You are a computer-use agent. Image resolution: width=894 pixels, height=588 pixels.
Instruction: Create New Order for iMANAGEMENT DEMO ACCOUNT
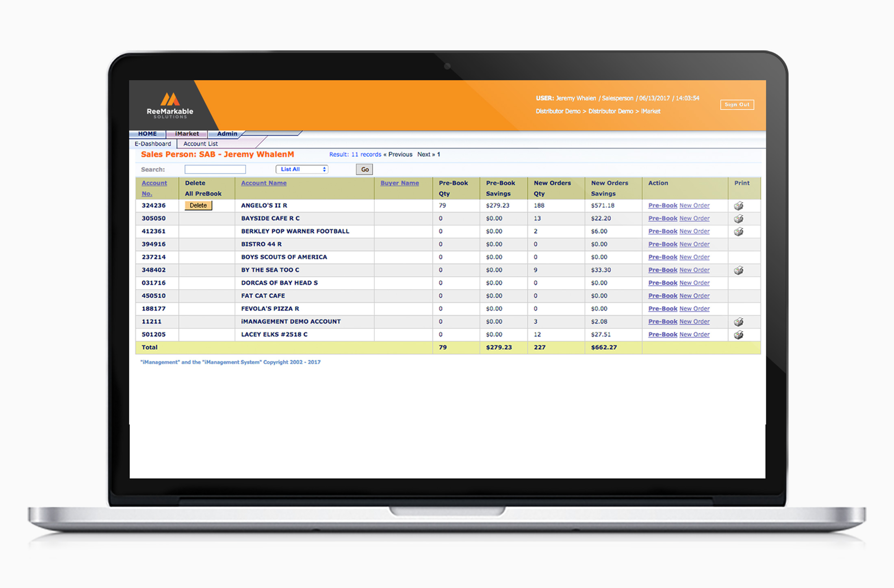tap(694, 322)
